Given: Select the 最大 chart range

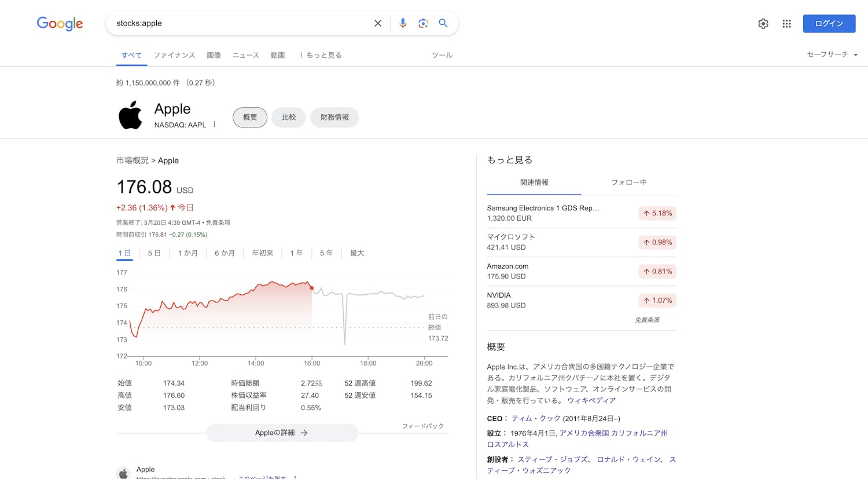Looking at the screenshot, I should click(357, 253).
